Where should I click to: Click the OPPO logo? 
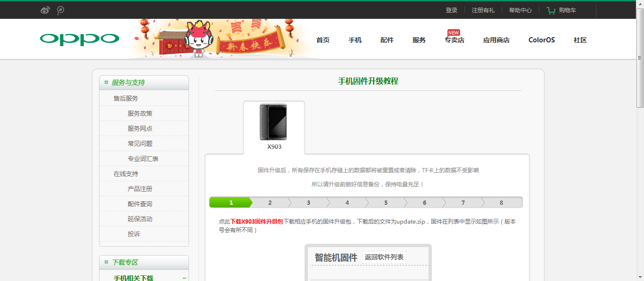pyautogui.click(x=80, y=39)
